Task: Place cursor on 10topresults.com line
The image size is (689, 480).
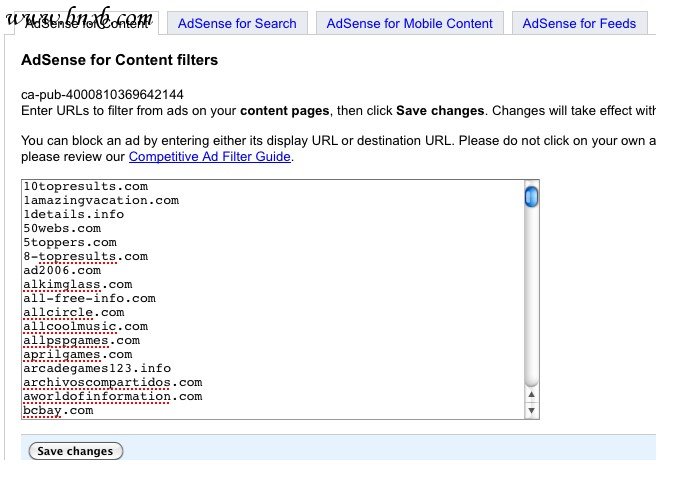Action: tap(85, 187)
